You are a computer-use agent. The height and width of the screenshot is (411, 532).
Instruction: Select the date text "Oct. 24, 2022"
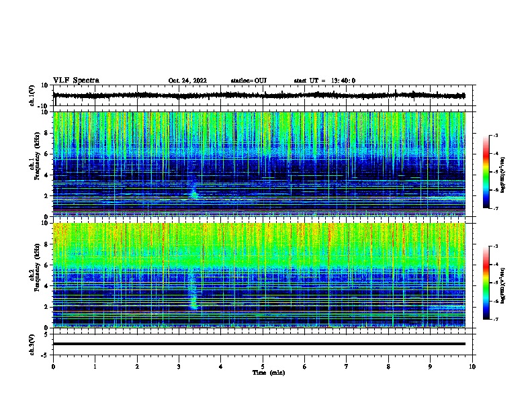point(187,81)
